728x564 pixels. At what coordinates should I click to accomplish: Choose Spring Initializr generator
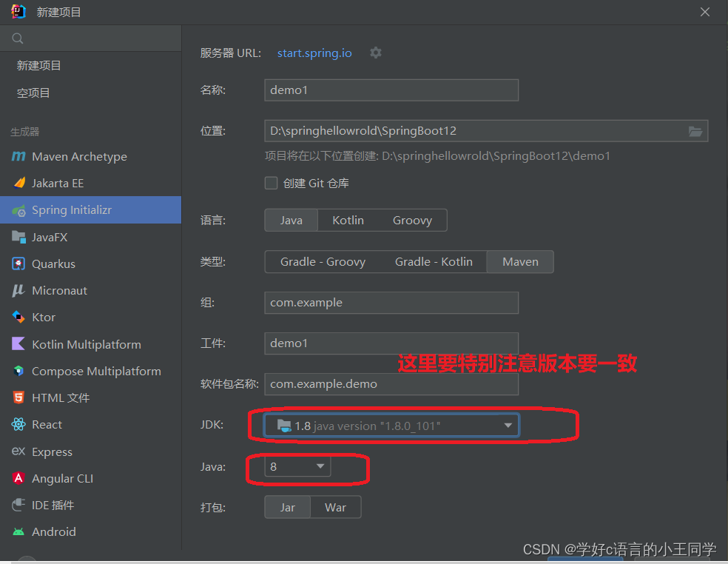coord(90,210)
